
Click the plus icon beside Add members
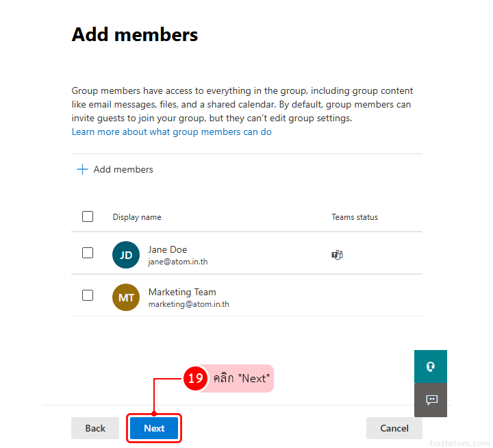(82, 169)
